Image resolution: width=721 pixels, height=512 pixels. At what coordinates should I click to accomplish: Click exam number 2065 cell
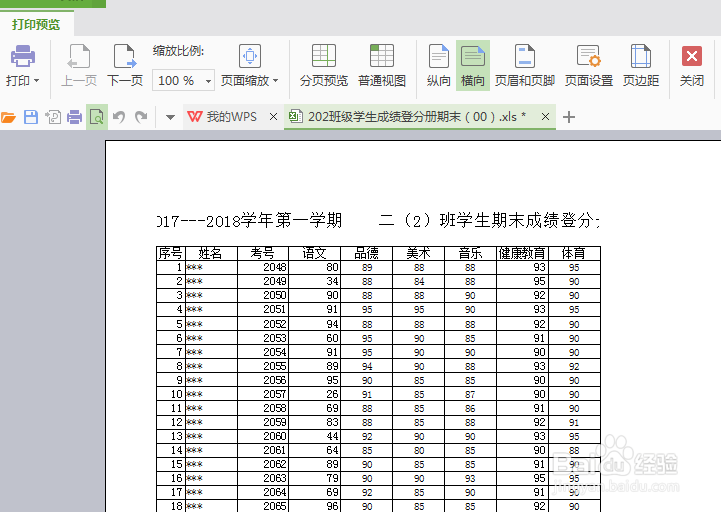coord(263,506)
